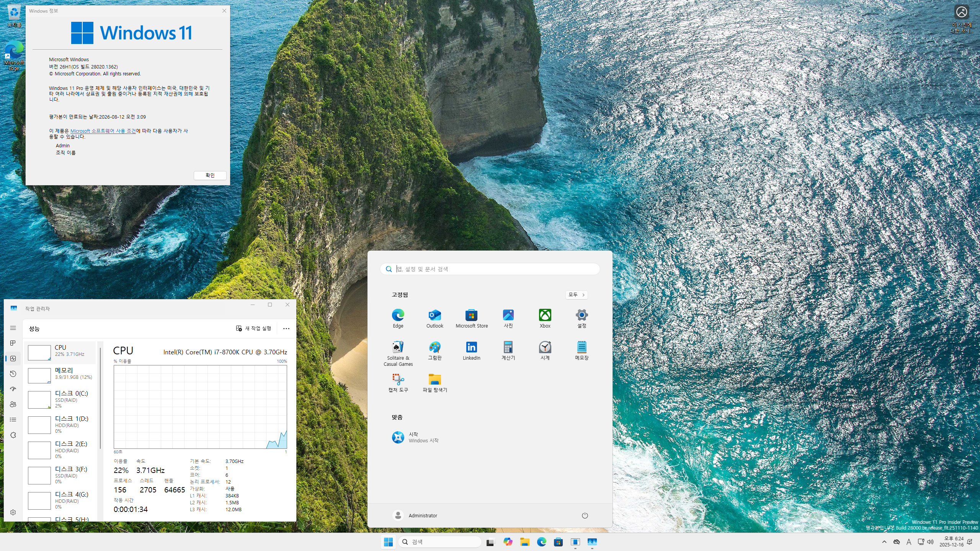Open the more options ellipsis in Task Manager
Image resolution: width=980 pixels, height=551 pixels.
286,328
